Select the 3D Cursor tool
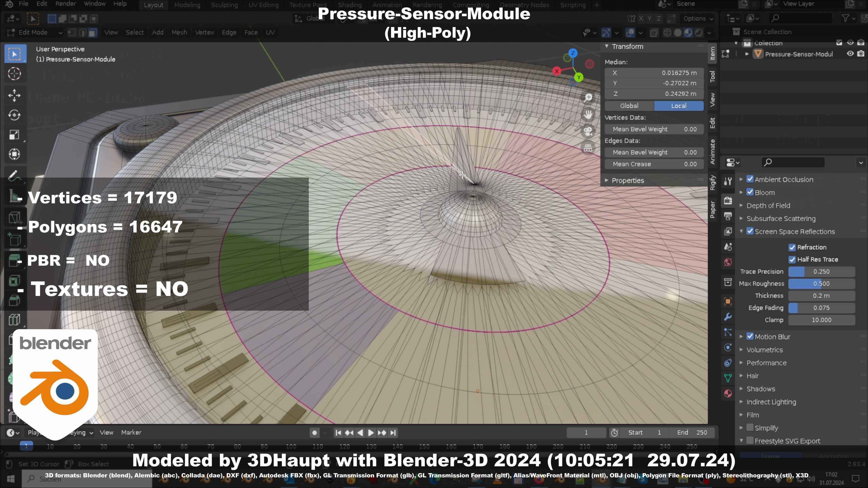 click(x=14, y=73)
